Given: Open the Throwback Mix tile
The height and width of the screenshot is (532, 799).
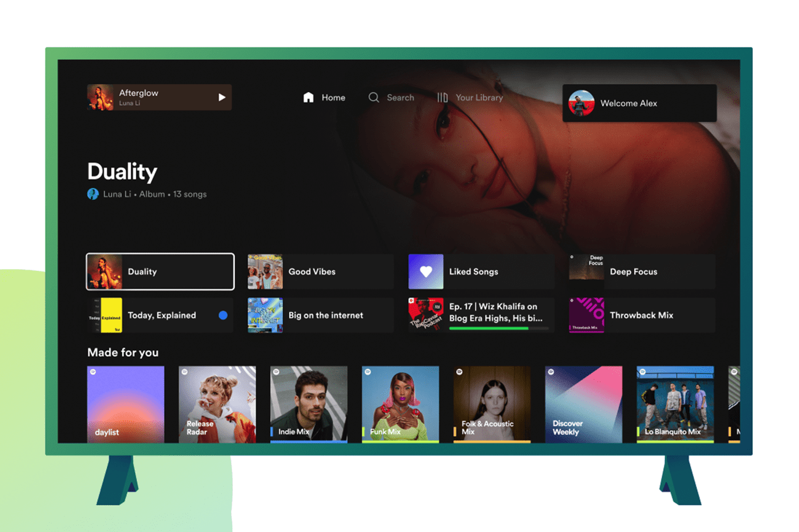Looking at the screenshot, I should click(x=640, y=315).
